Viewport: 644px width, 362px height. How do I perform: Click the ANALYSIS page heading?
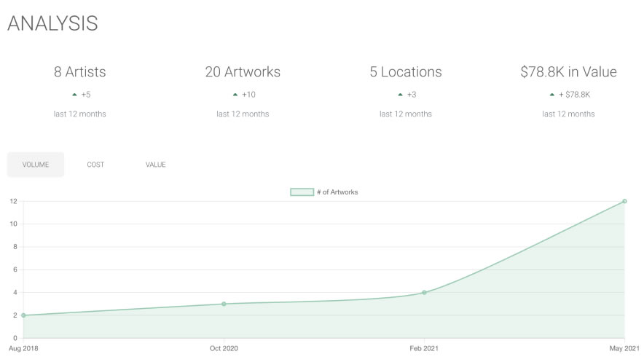point(52,23)
